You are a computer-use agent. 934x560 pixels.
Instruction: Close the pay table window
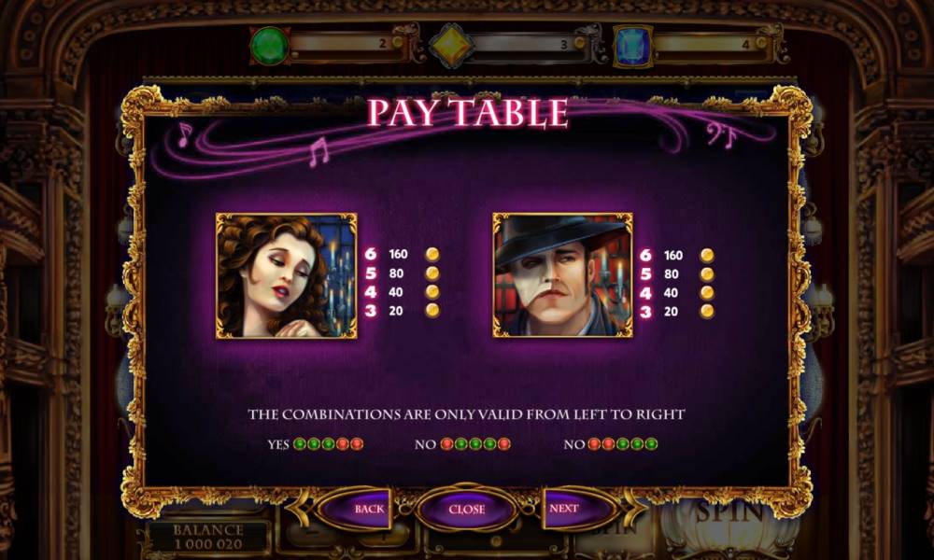coord(467,510)
